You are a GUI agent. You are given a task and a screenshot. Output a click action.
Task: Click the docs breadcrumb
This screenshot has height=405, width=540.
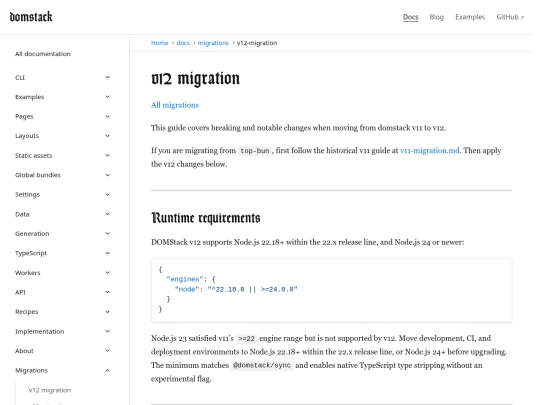pyautogui.click(x=183, y=43)
